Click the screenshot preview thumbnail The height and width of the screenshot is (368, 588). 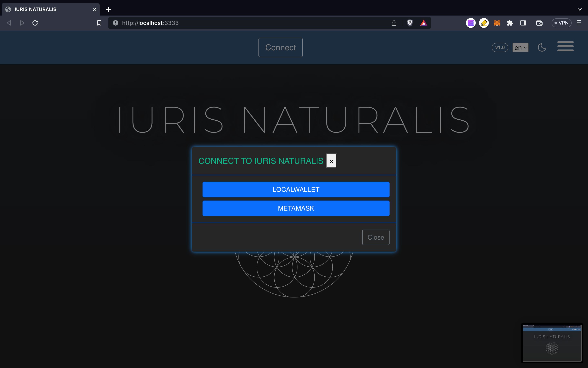click(x=552, y=343)
